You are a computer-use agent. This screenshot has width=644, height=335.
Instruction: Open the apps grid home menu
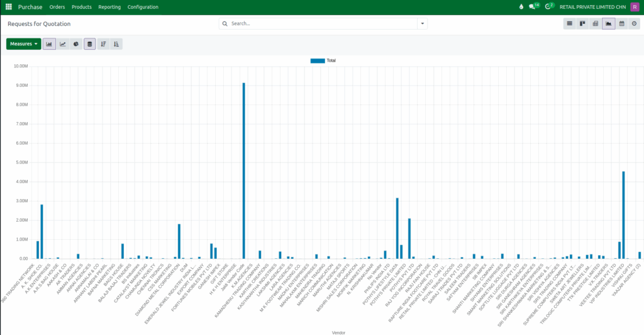pos(9,7)
